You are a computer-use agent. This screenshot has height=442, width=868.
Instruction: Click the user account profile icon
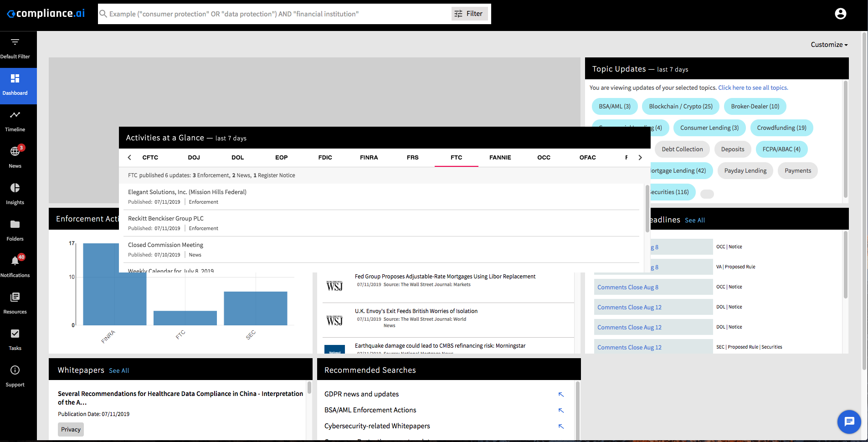(840, 14)
